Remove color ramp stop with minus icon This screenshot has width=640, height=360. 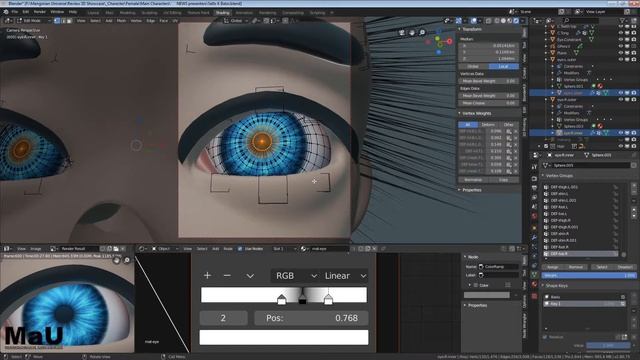coord(227,276)
